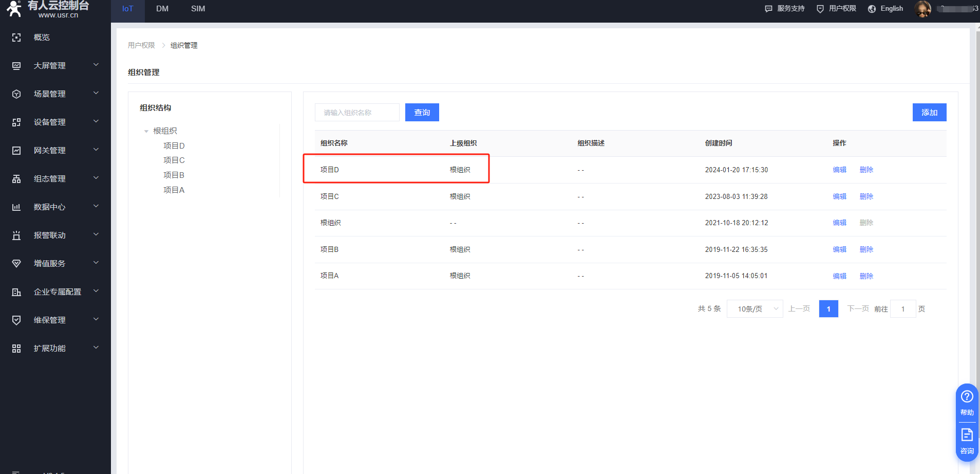Viewport: 980px width, 474px height.
Task: Open the 咨询 document icon
Action: (967, 435)
